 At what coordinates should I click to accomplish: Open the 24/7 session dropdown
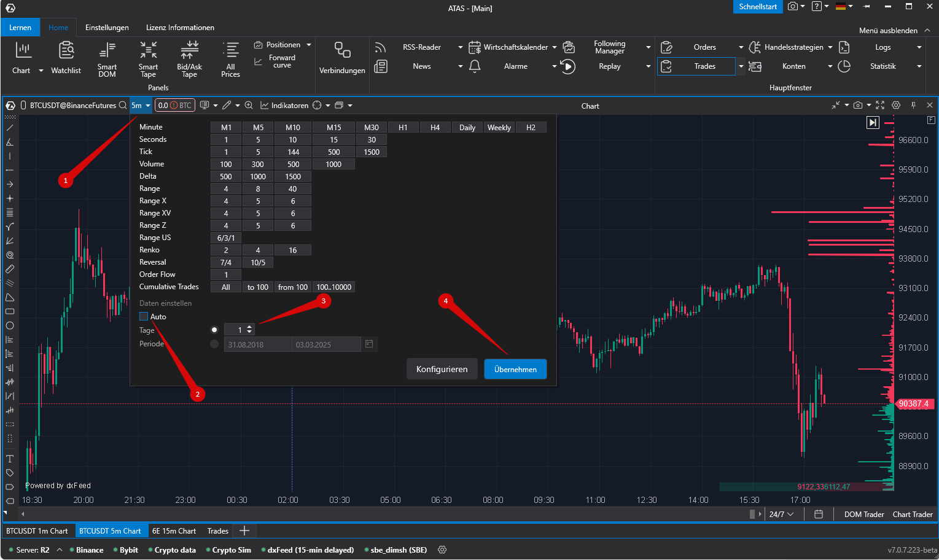click(x=781, y=515)
